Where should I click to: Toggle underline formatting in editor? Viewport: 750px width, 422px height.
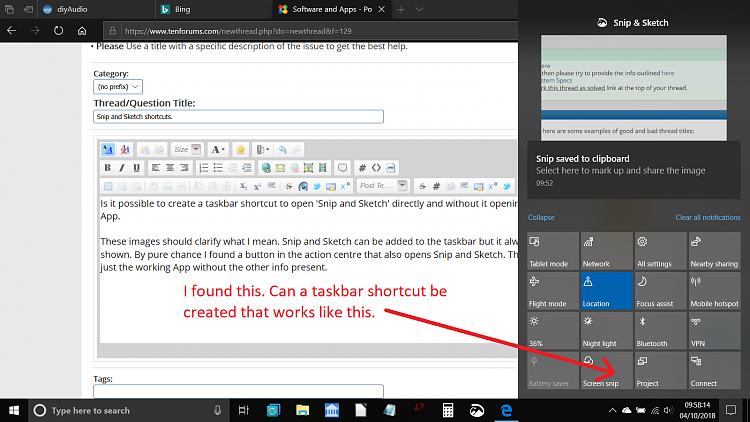pyautogui.click(x=136, y=168)
